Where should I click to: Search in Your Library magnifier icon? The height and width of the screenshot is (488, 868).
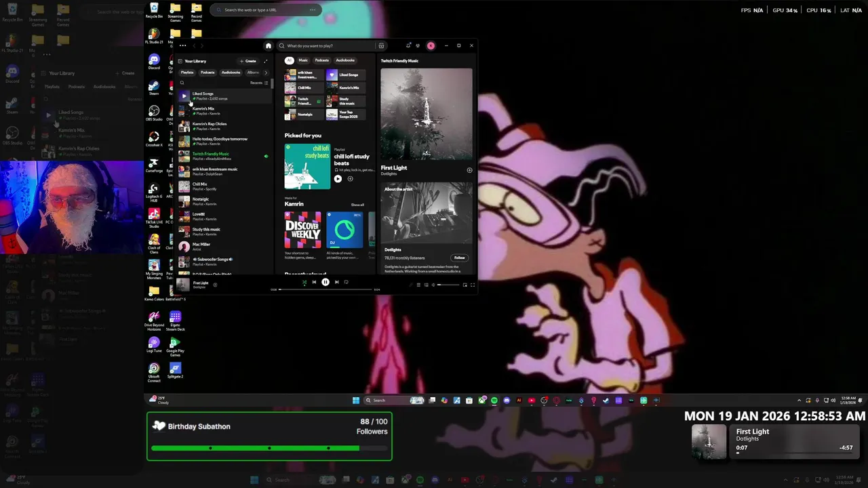[x=182, y=83]
